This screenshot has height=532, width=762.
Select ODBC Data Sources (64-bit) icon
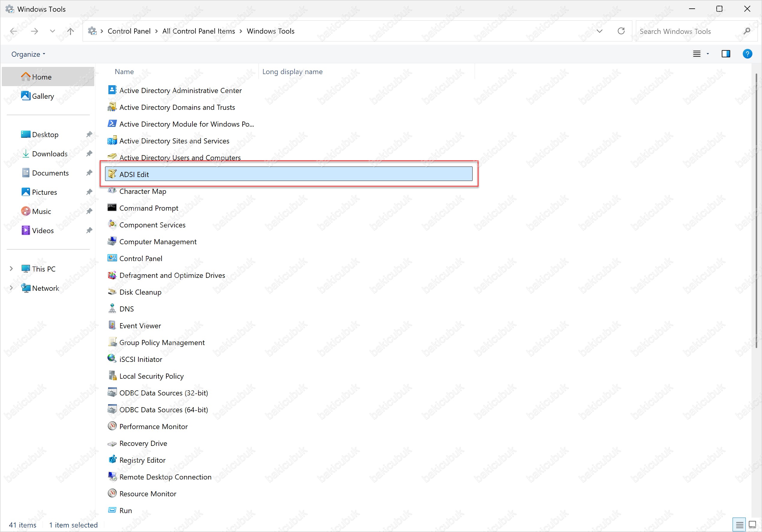point(112,409)
